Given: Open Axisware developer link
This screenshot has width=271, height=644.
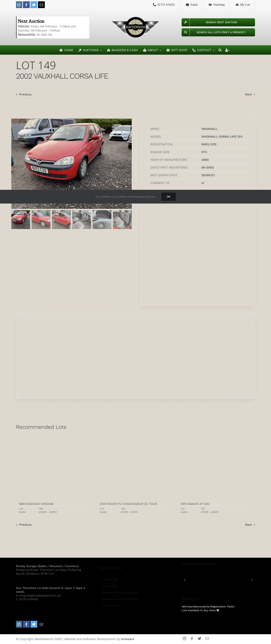Looking at the screenshot, I should click(x=128, y=639).
